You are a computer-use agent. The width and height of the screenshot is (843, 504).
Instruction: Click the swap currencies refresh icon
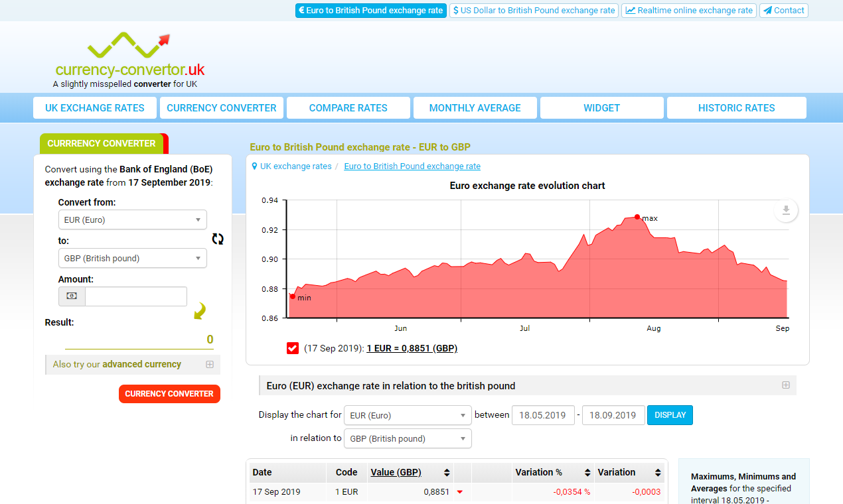pos(218,239)
